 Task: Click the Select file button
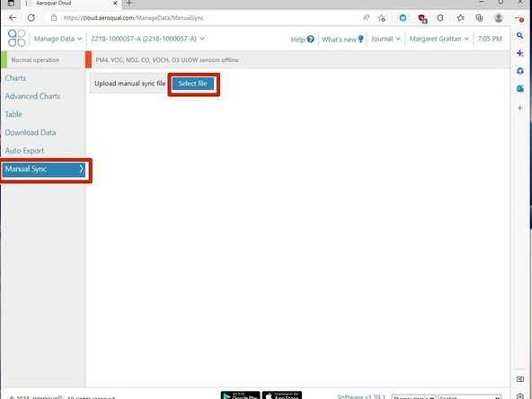192,84
